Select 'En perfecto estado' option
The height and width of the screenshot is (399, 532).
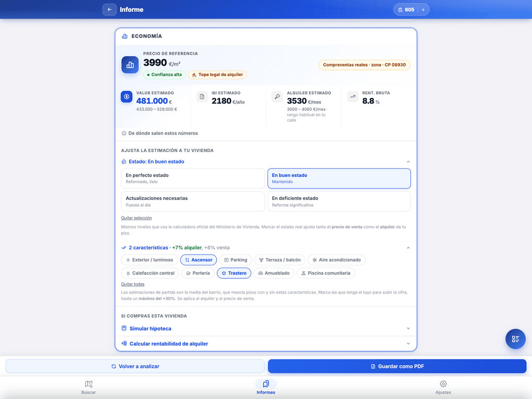coord(193,178)
